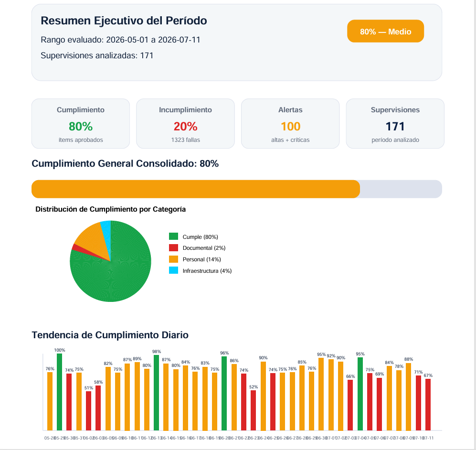Click the "período analizado" caption
Screen dimensions: 476x450
395,140
